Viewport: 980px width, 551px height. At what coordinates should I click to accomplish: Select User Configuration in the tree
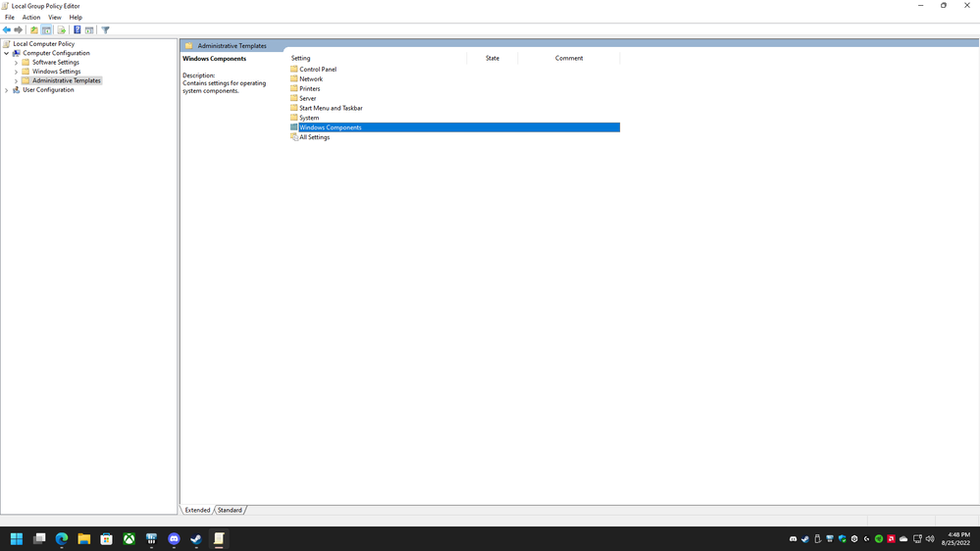coord(48,90)
